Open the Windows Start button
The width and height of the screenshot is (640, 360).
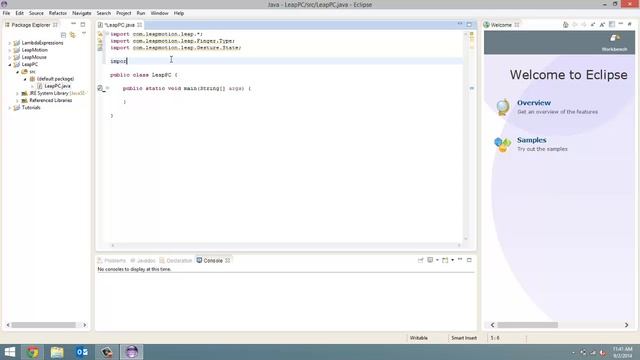pyautogui.click(x=10, y=352)
